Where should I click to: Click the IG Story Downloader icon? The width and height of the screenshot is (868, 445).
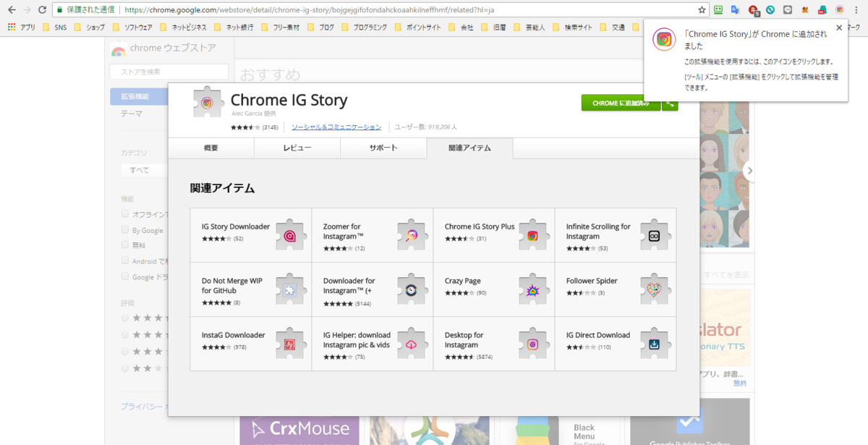[x=290, y=235]
